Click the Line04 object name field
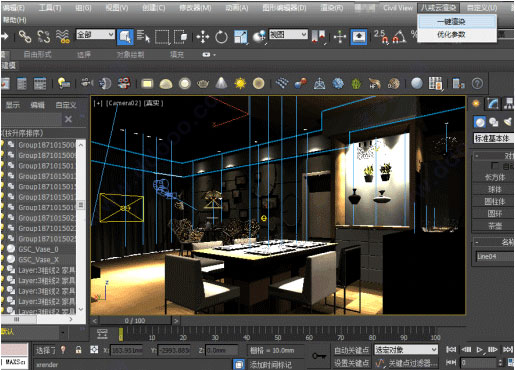 coord(495,256)
